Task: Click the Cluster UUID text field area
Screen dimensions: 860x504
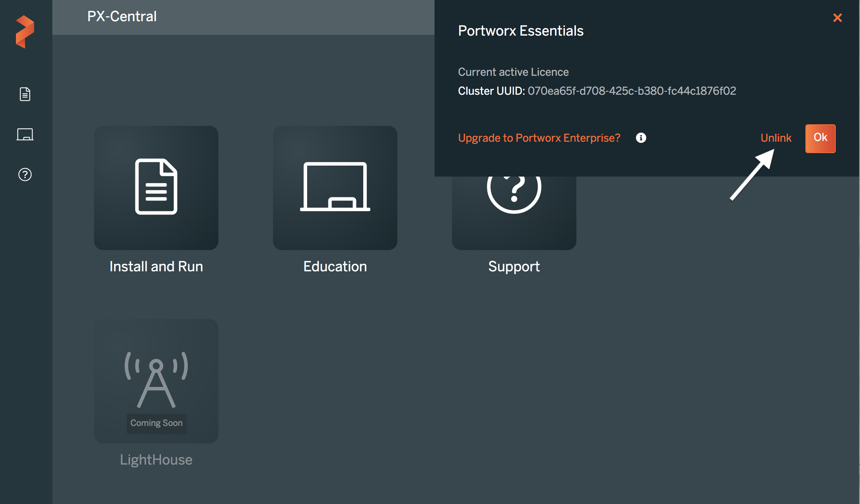Action: 630,91
